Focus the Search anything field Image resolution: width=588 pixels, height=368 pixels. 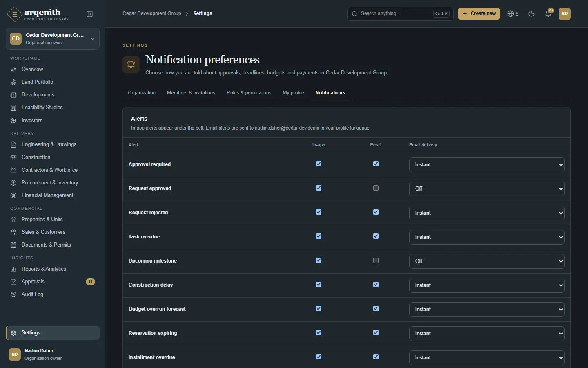coord(401,14)
